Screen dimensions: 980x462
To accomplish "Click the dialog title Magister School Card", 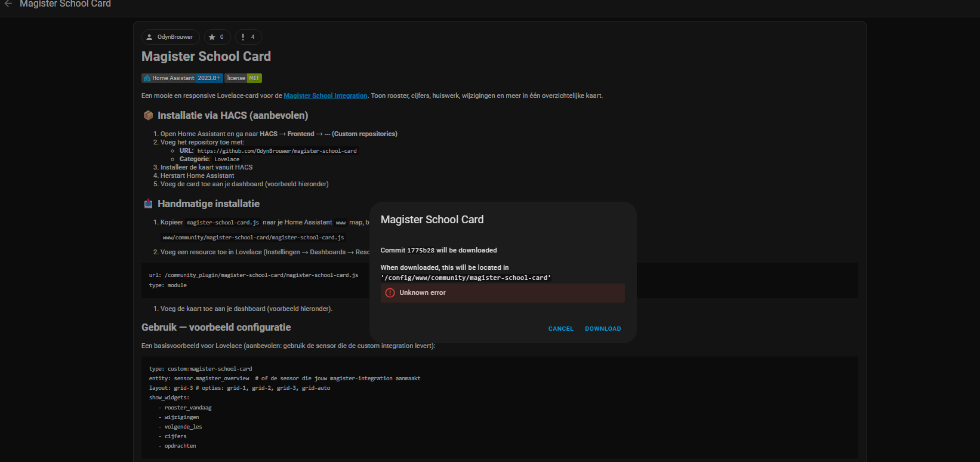I will pyautogui.click(x=432, y=220).
